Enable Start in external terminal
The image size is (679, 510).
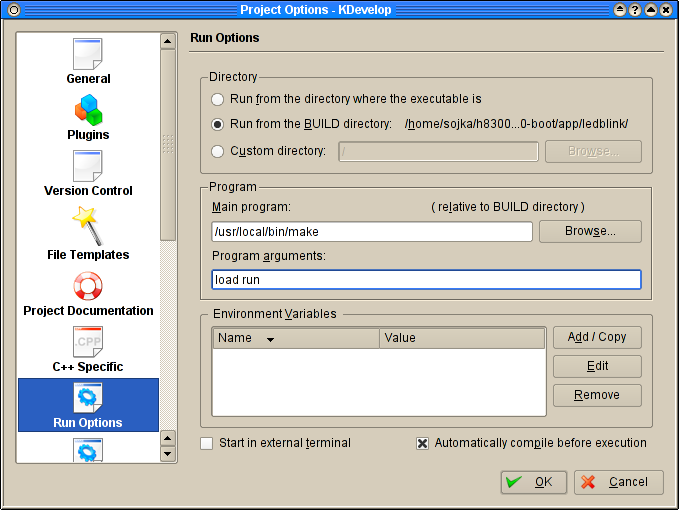point(207,443)
